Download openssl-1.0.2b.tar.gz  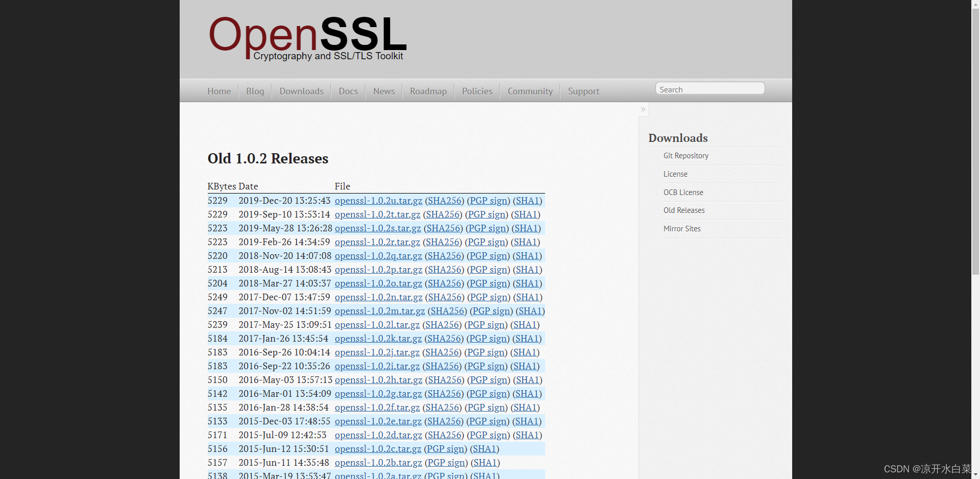point(379,463)
